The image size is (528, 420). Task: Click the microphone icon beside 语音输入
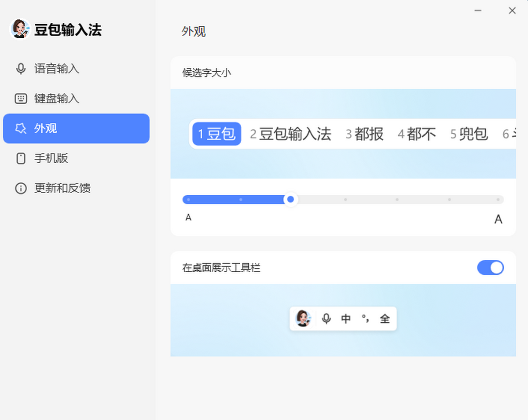click(x=21, y=69)
